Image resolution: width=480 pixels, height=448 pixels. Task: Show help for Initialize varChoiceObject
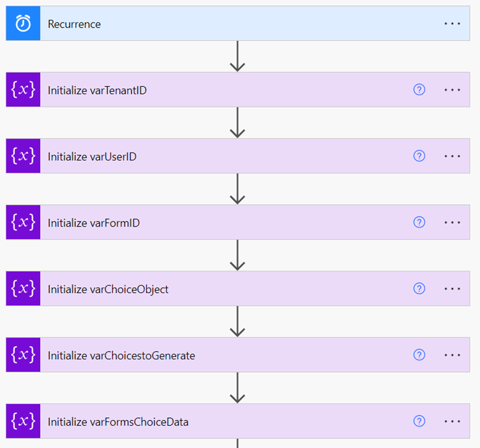pyautogui.click(x=419, y=288)
